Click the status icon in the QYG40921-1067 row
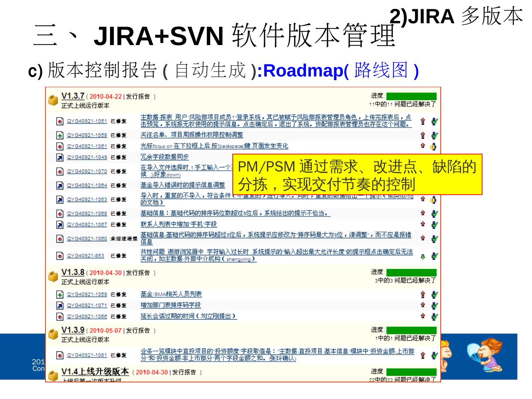 (434, 225)
